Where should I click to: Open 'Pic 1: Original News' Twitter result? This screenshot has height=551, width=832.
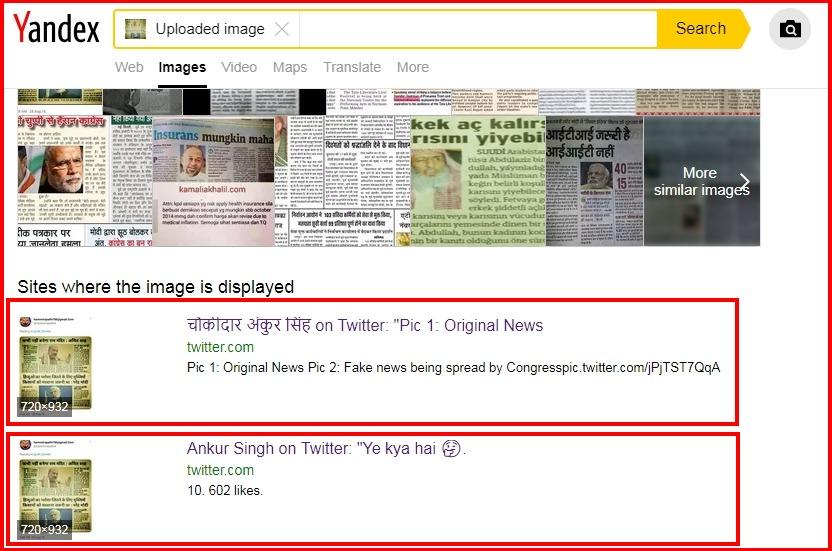[x=365, y=325]
